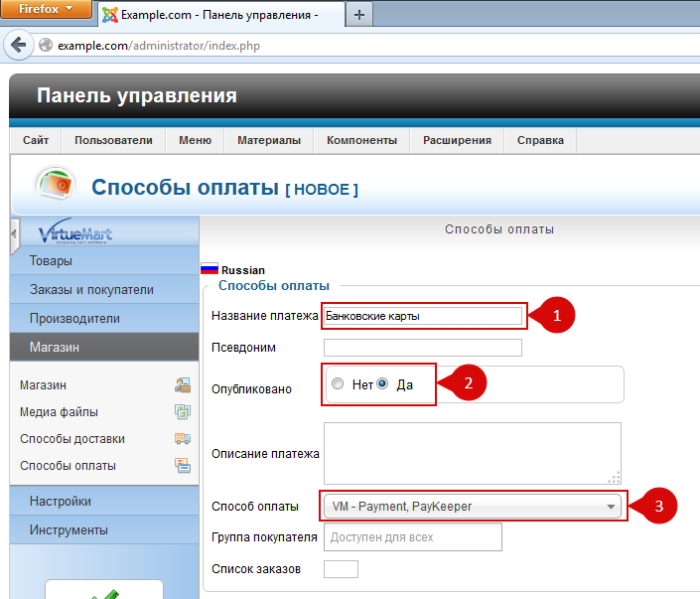
Task: Click the Описание платежа text area
Action: [x=472, y=453]
